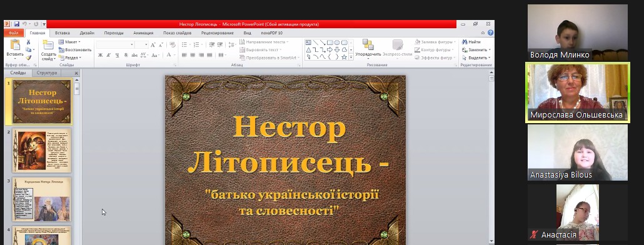
Task: Open the Макет layout dropdown
Action: pos(69,42)
